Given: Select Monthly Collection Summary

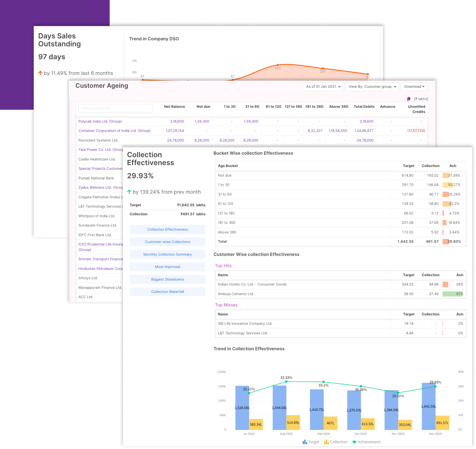Looking at the screenshot, I should (167, 254).
